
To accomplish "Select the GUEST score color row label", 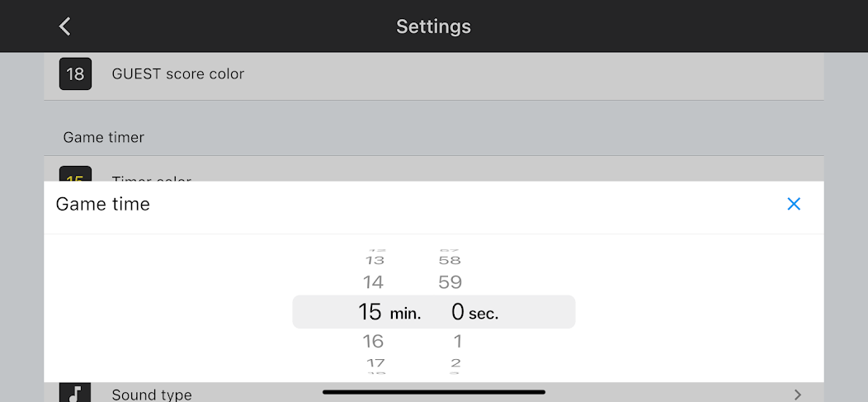I will [x=178, y=74].
